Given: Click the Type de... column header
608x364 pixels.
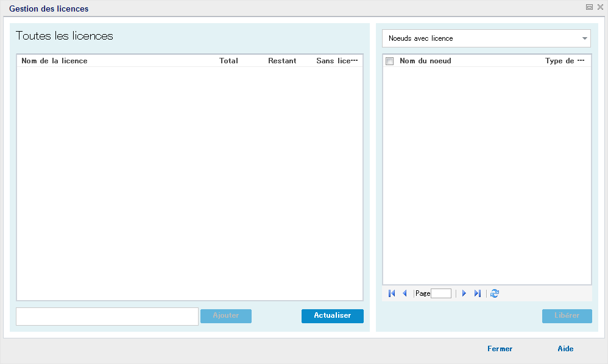Looking at the screenshot, I should 565,61.
